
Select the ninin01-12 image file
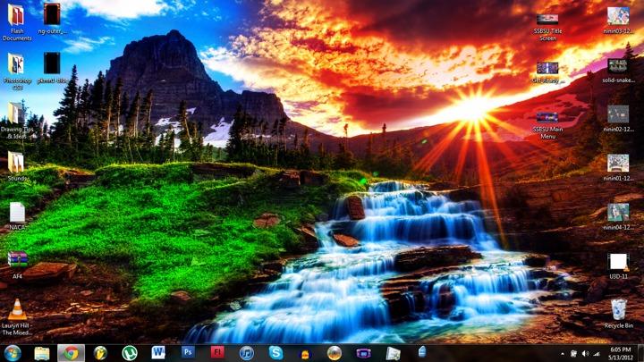[618, 167]
